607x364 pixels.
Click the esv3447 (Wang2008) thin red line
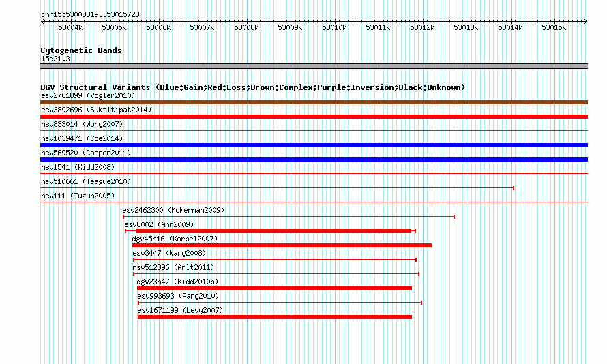tap(275, 260)
